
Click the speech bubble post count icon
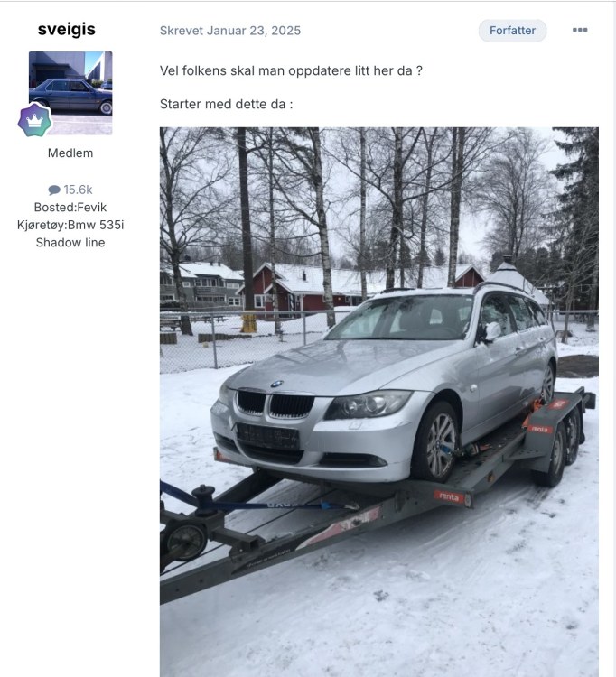tap(54, 190)
